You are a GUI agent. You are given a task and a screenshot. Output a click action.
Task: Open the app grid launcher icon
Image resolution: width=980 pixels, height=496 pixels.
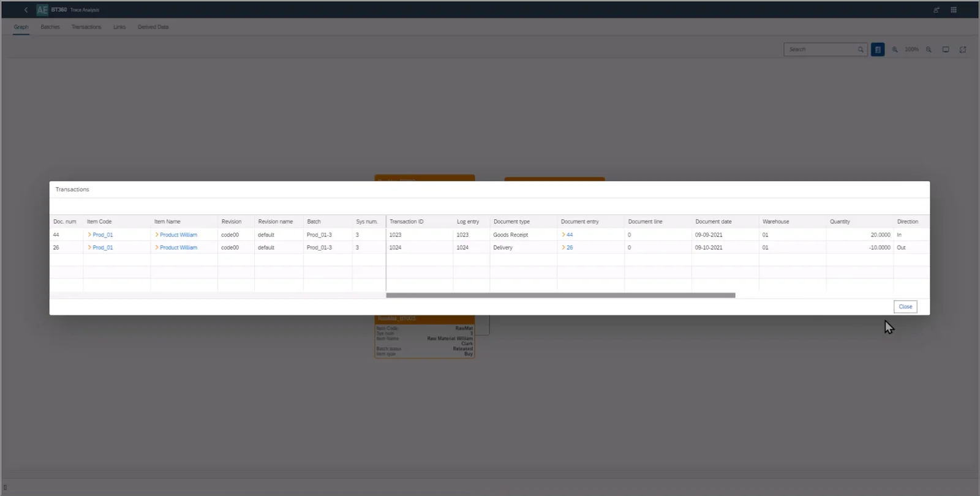[x=954, y=10]
